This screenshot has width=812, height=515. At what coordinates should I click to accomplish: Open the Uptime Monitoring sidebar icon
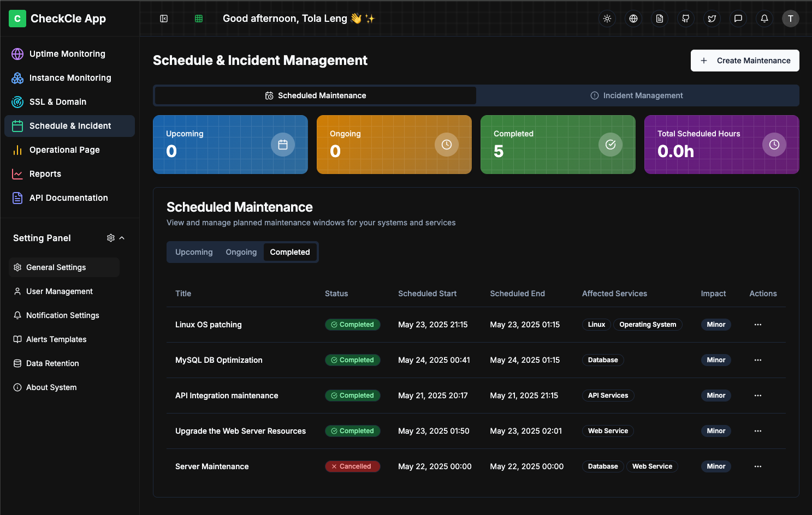pyautogui.click(x=17, y=53)
